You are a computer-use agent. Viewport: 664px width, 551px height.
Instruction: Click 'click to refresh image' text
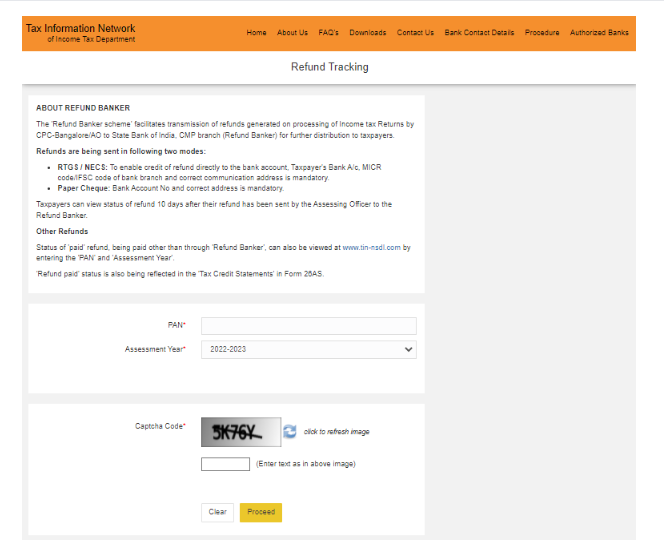click(x=336, y=432)
